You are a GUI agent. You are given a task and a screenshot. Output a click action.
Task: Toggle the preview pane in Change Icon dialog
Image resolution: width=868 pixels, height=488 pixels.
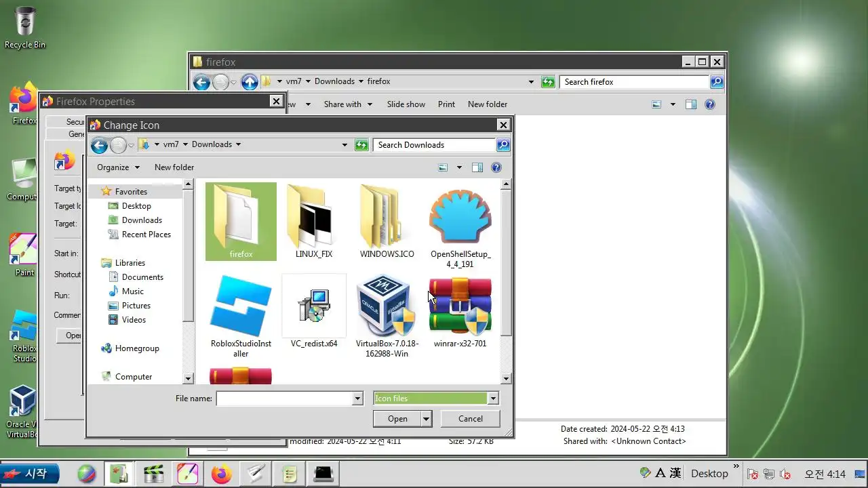click(477, 167)
